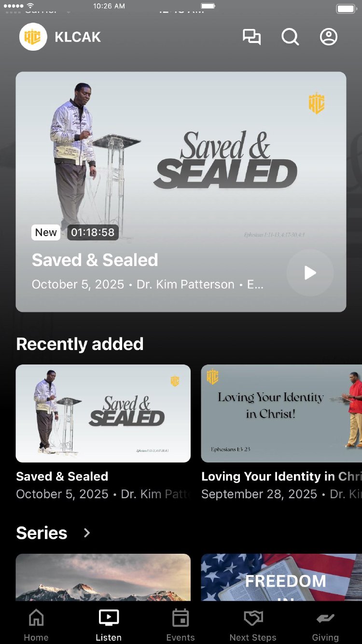
Task: Tap the search magnifier icon
Action: [x=290, y=37]
